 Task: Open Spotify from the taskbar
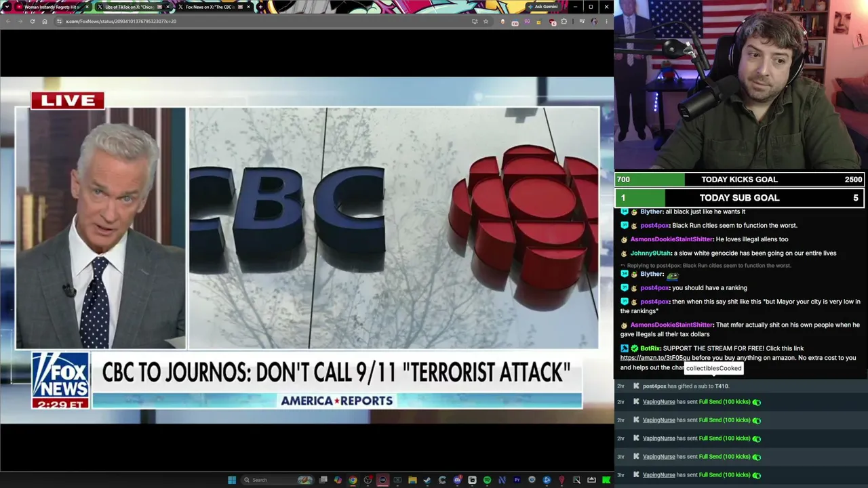tap(487, 480)
